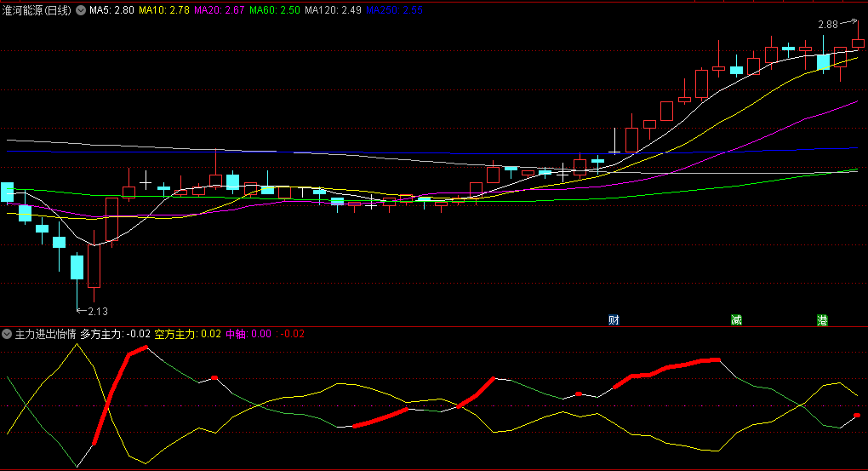Click the yellow 空方主力 indicator label
This screenshot has width=868, height=471.
coord(174,334)
